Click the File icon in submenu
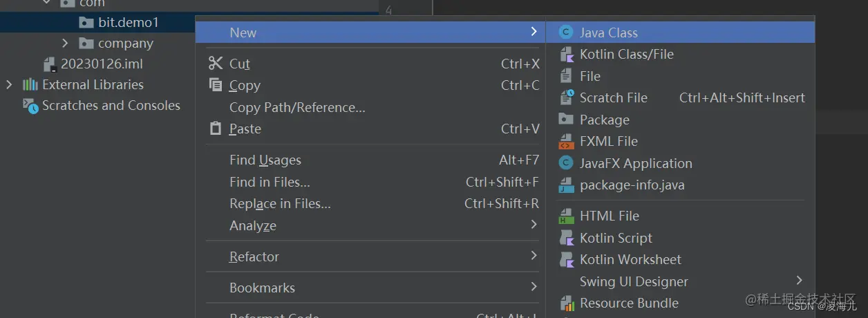Screen dimensions: 868x318 click(566, 76)
